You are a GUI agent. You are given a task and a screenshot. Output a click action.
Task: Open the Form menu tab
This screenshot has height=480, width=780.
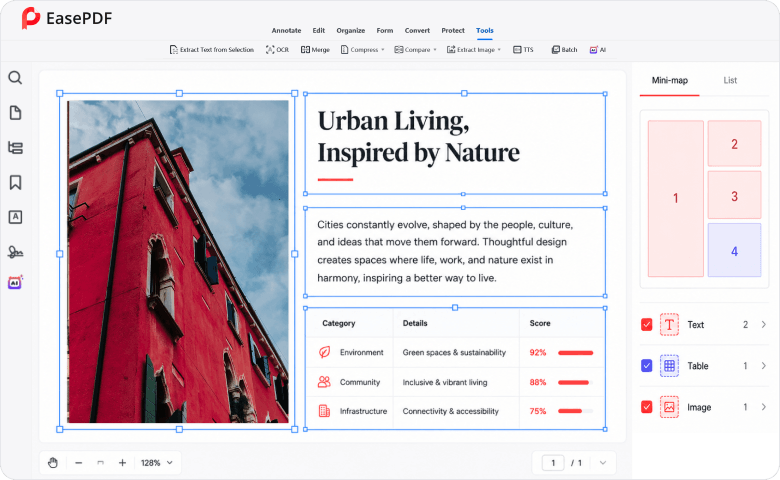(385, 30)
